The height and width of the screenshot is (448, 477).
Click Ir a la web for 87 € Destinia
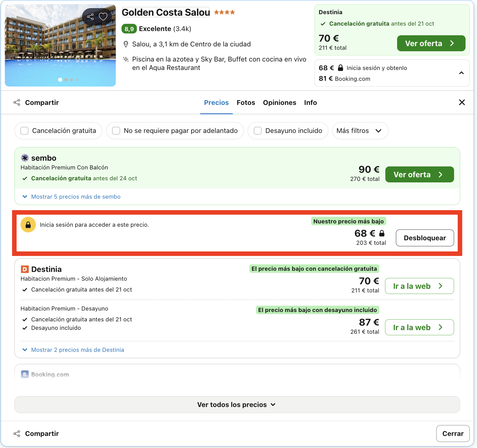(419, 327)
